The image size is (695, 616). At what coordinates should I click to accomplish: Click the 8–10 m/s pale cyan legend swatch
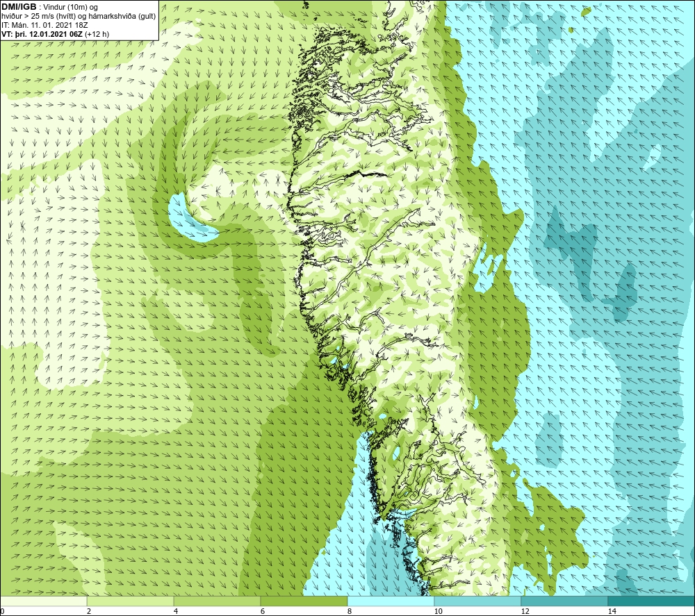(x=391, y=601)
